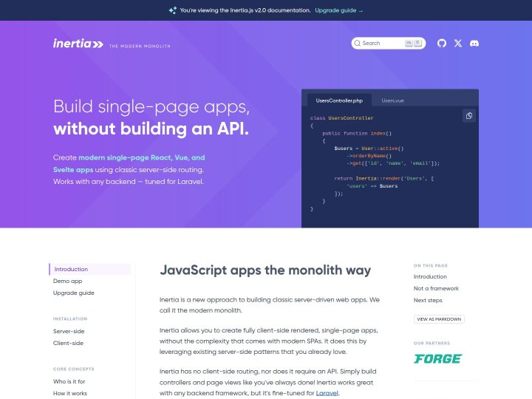The image size is (532, 399).
Task: Open the GitHub repository icon
Action: tap(442, 43)
